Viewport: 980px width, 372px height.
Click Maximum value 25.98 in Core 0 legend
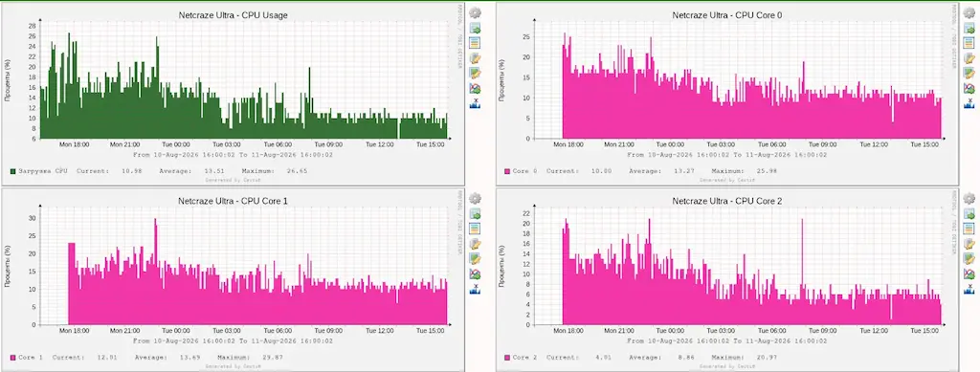[767, 170]
